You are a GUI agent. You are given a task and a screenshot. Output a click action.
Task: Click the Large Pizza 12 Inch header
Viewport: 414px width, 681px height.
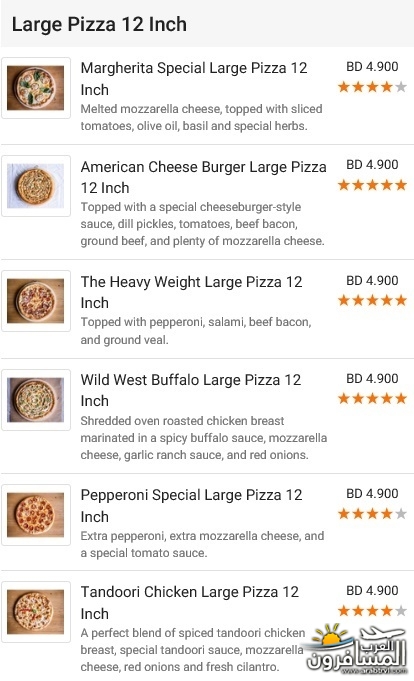coord(99,24)
